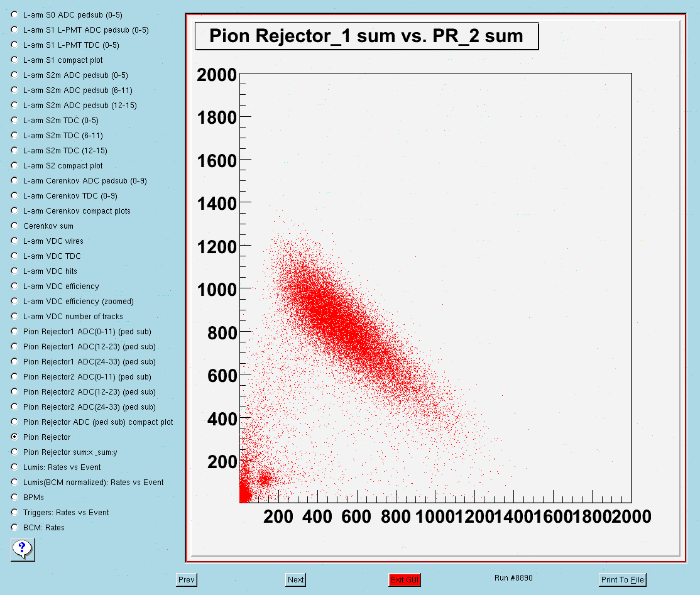Click the Run #8890 label
This screenshot has height=595, width=700.
tap(513, 578)
